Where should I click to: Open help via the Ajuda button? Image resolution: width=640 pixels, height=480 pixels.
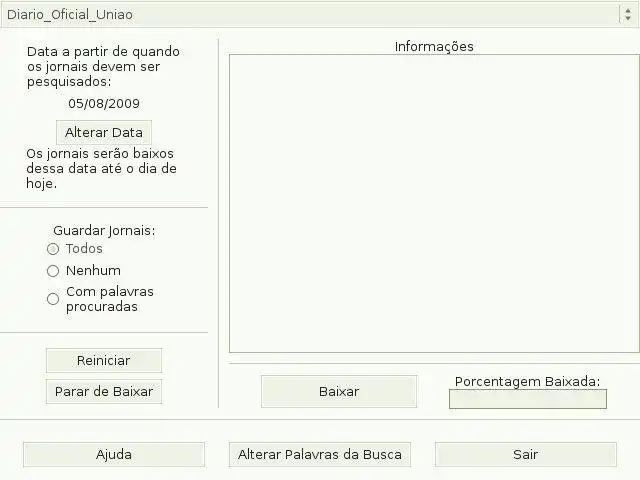pyautogui.click(x=114, y=454)
